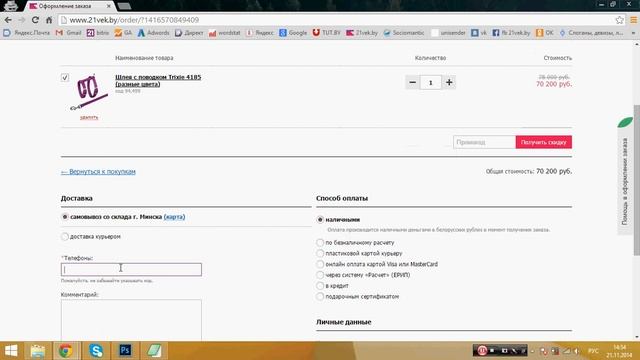This screenshot has width=640, height=360.
Task: Pause the screen recorder red button
Action: click(x=482, y=351)
